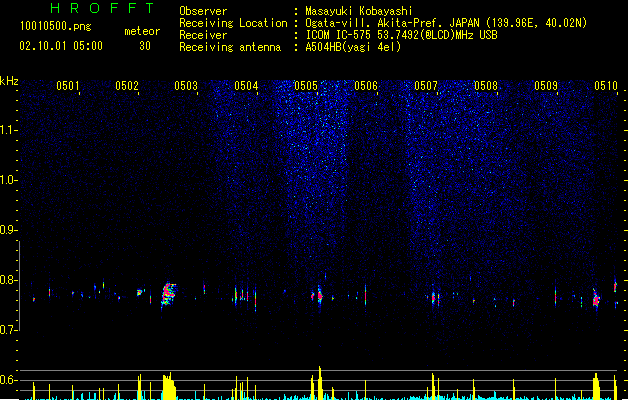Click the date stamp 02.10.01 05:00
Viewport: 629px width, 400px height.
pyautogui.click(x=61, y=46)
